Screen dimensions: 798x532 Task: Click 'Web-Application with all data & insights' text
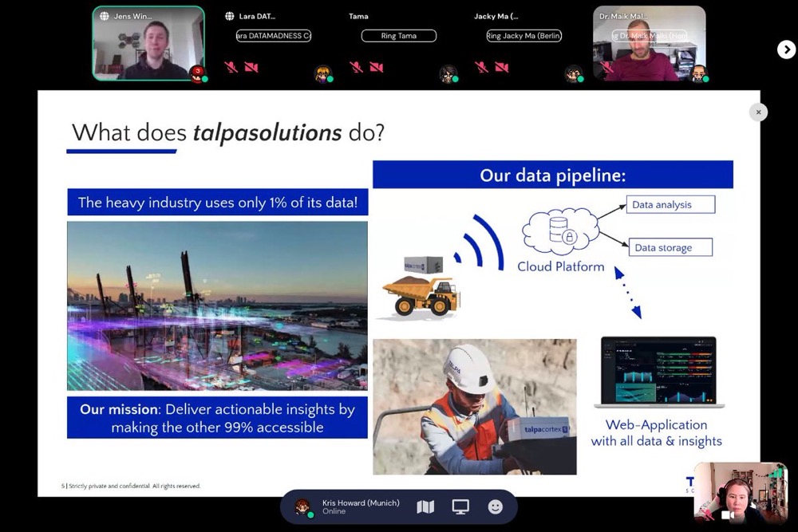(x=657, y=432)
